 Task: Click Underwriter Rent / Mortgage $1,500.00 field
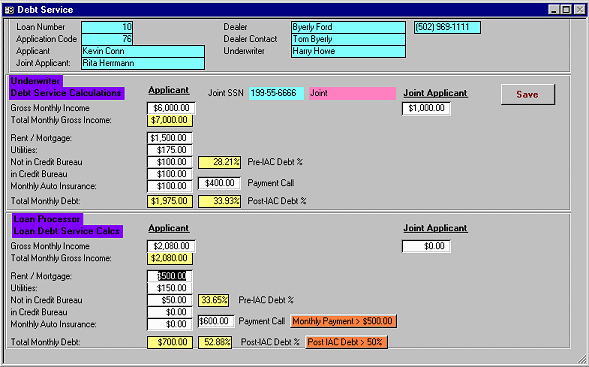[x=170, y=138]
